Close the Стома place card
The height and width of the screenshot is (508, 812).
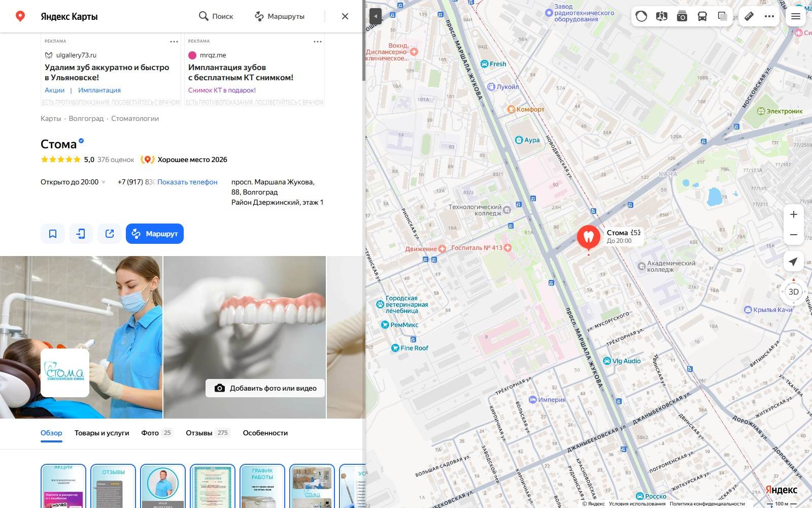pyautogui.click(x=345, y=16)
